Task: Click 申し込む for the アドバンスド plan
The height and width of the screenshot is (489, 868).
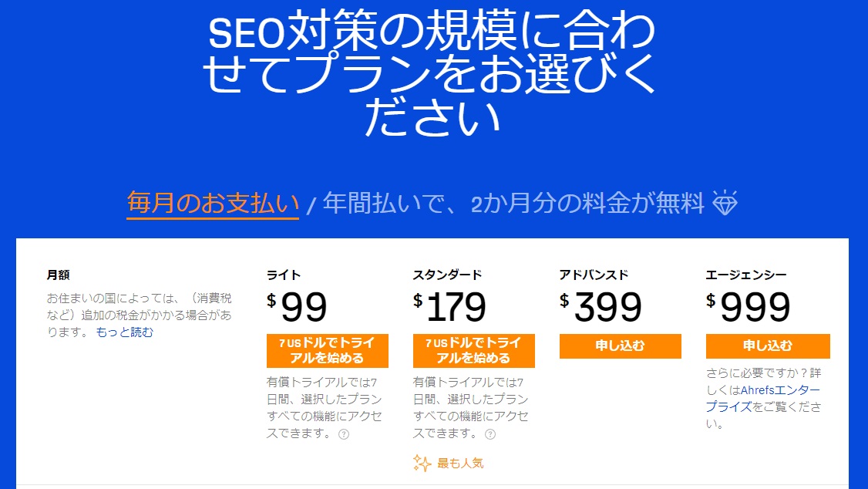Action: [620, 346]
